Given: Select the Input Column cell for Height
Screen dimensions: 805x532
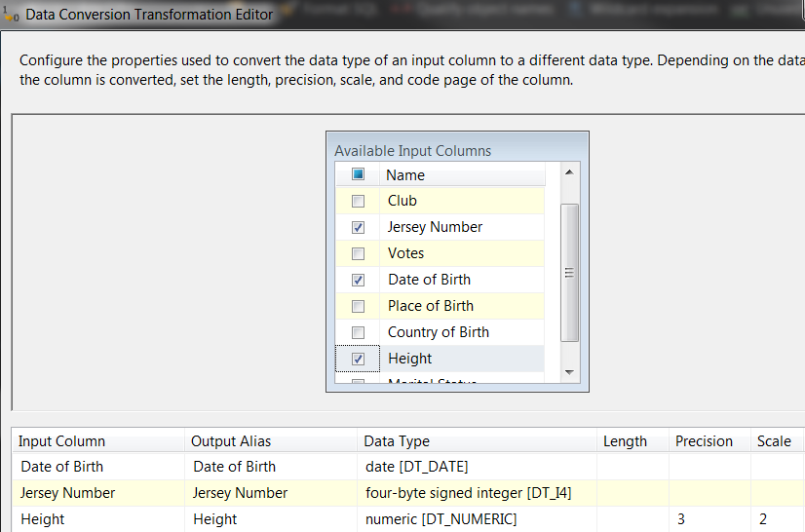Looking at the screenshot, I should click(x=97, y=519).
